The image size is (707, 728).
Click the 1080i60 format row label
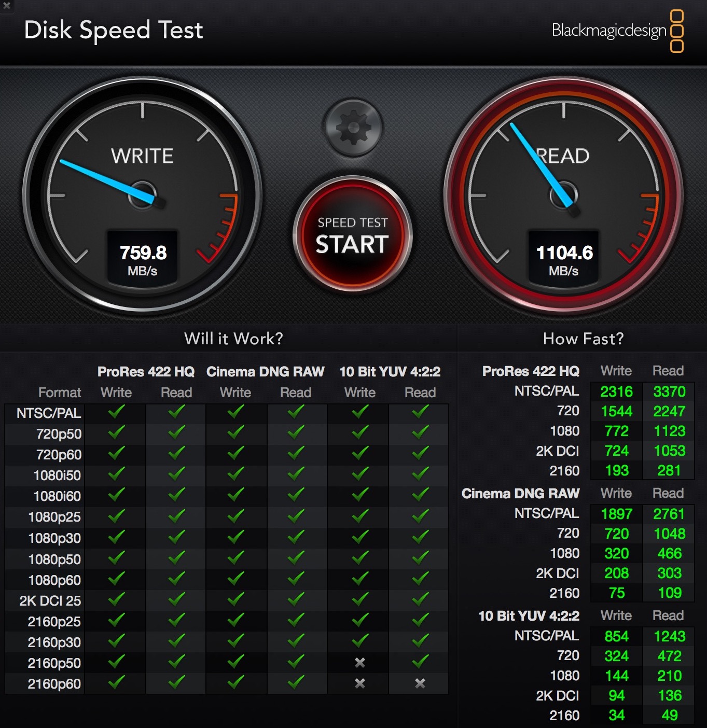pyautogui.click(x=57, y=496)
